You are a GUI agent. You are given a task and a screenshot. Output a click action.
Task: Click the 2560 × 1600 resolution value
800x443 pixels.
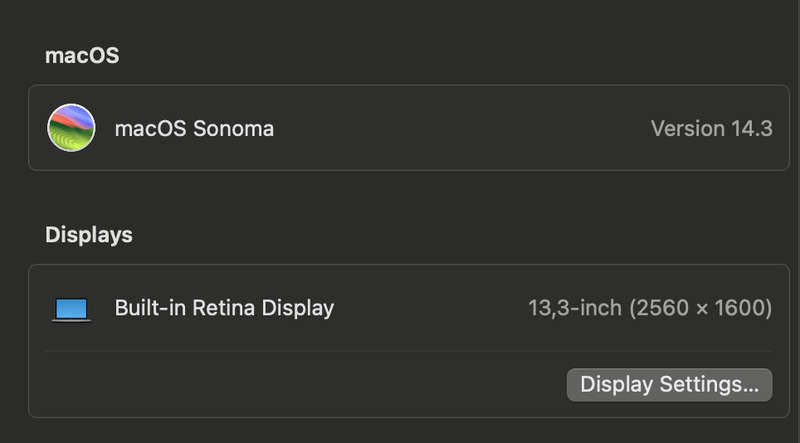pyautogui.click(x=701, y=308)
